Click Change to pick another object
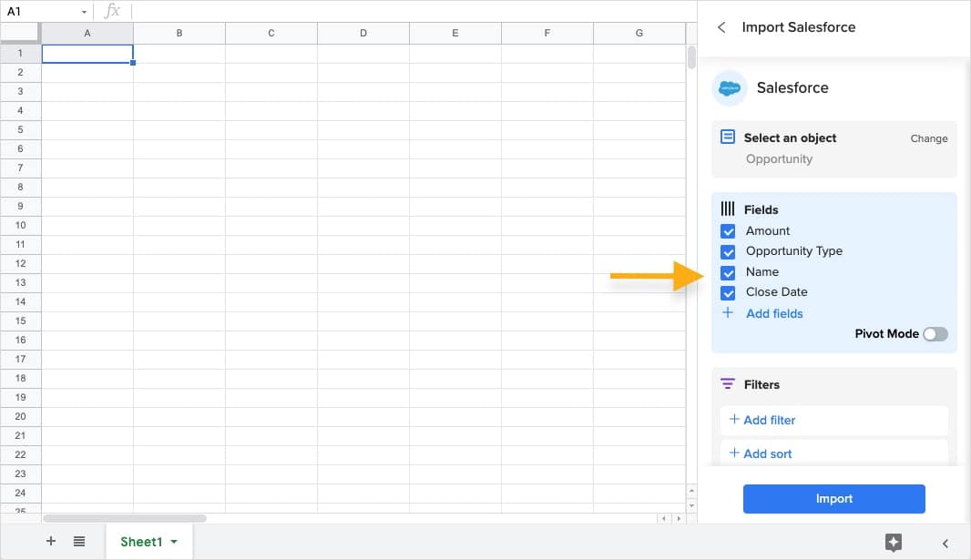Viewport: 971px width, 560px height. [x=928, y=138]
